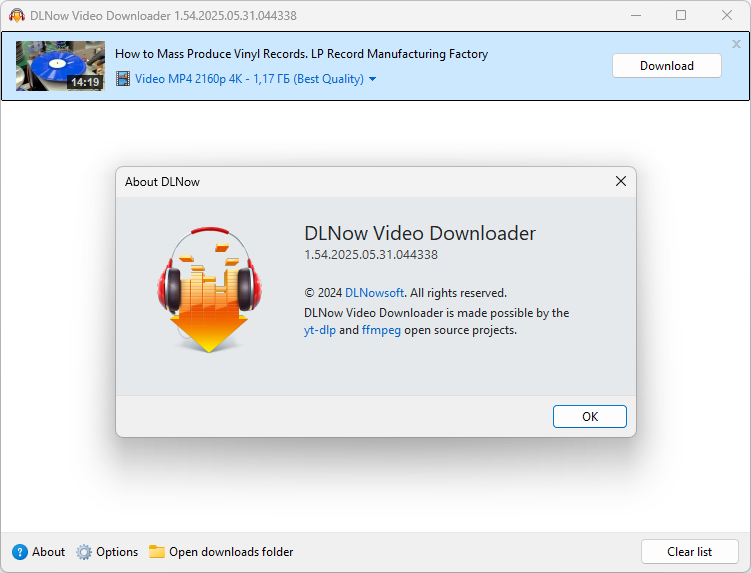Click the vinyl record video thumbnail
The image size is (751, 573).
(x=60, y=66)
